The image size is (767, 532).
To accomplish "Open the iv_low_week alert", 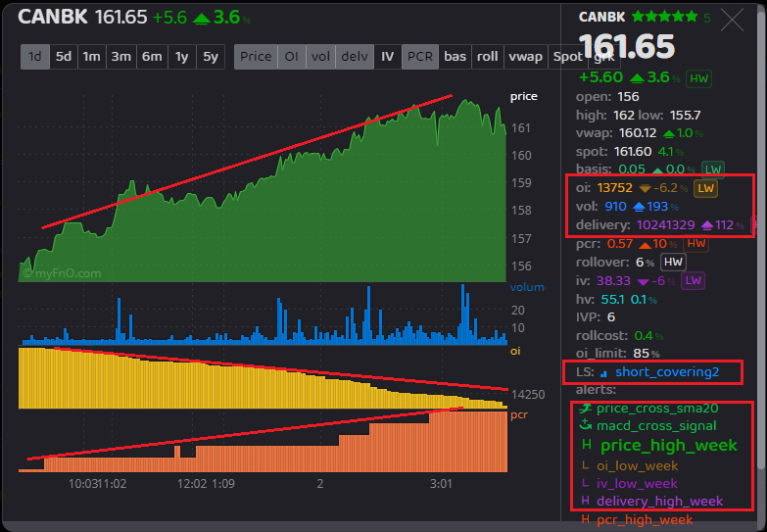I will (637, 484).
